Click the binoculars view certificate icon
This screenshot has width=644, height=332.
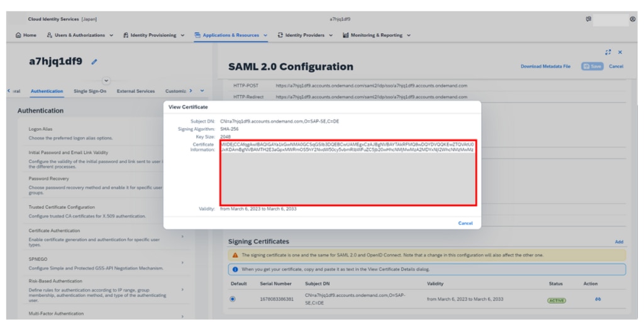(x=597, y=299)
